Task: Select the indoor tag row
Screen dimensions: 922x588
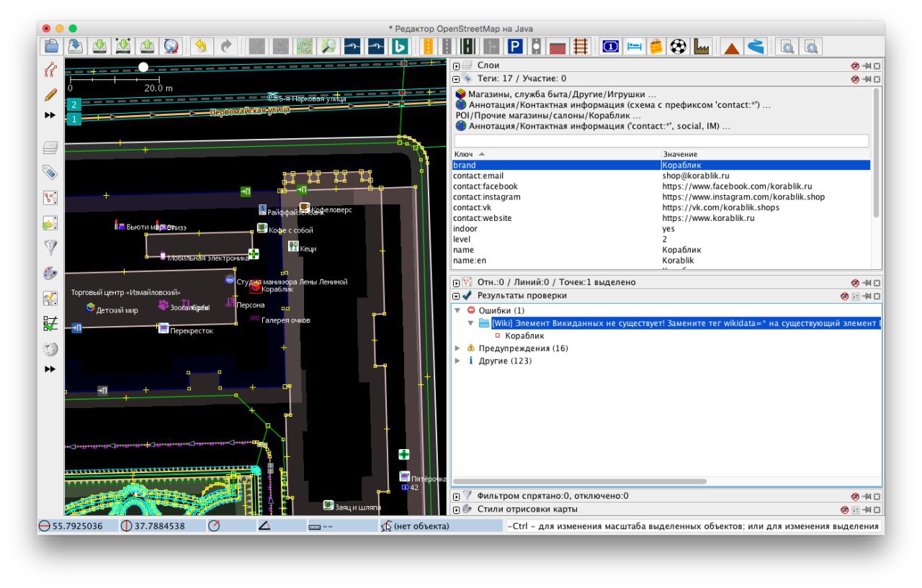Action: pyautogui.click(x=661, y=229)
